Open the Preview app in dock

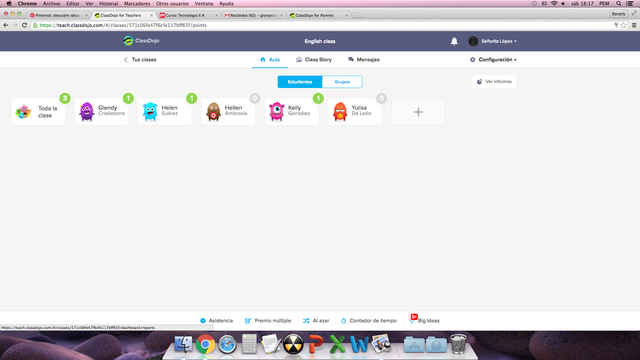382,344
